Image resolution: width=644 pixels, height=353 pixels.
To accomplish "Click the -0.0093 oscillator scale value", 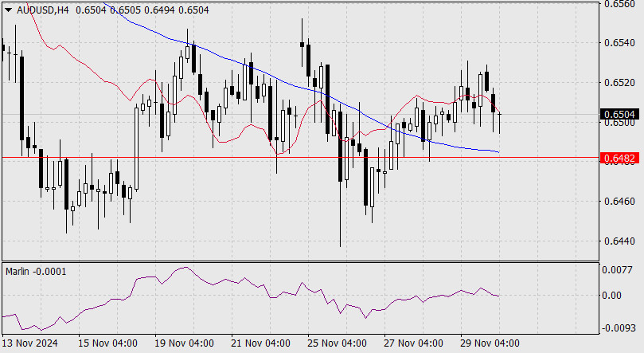I will [x=619, y=328].
